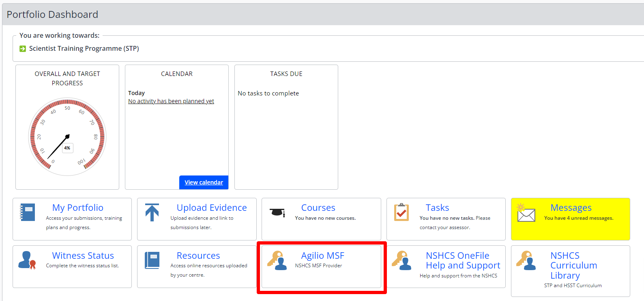The height and width of the screenshot is (301, 644).
Task: Open NSHCS OneFile Help and Support link
Action: (463, 260)
